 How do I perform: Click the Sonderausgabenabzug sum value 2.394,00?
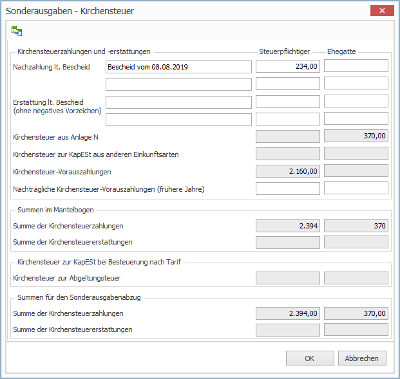(288, 313)
